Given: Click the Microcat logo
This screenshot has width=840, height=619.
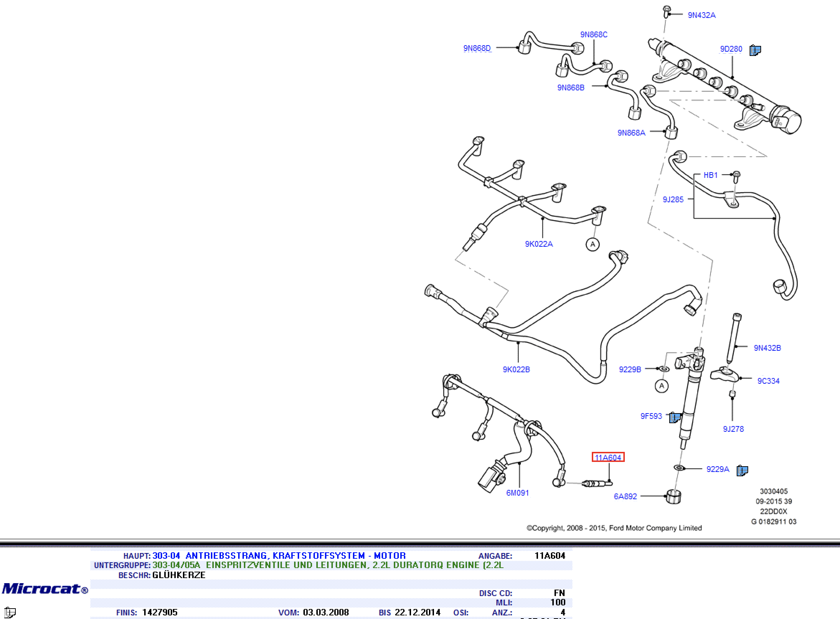Looking at the screenshot, I should click(45, 589).
